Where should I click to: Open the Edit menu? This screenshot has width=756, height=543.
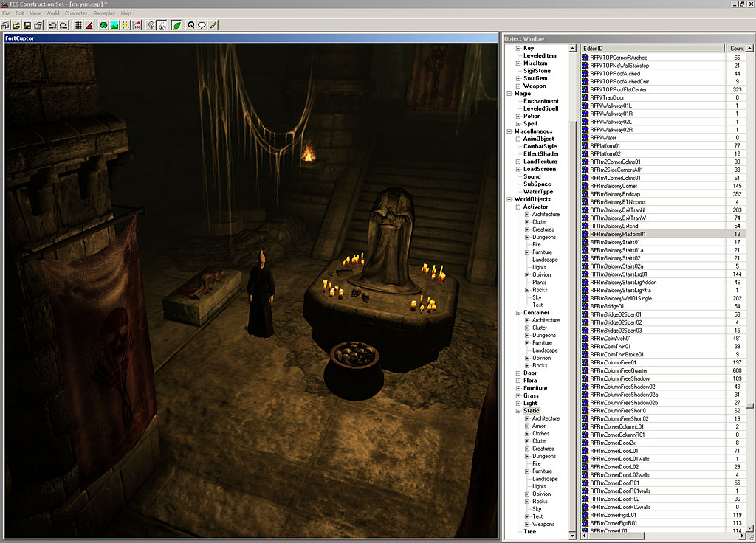click(20, 13)
